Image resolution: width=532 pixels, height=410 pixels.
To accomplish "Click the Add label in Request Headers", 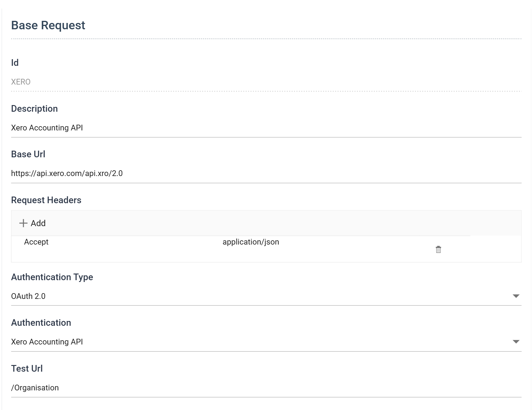I will click(38, 223).
